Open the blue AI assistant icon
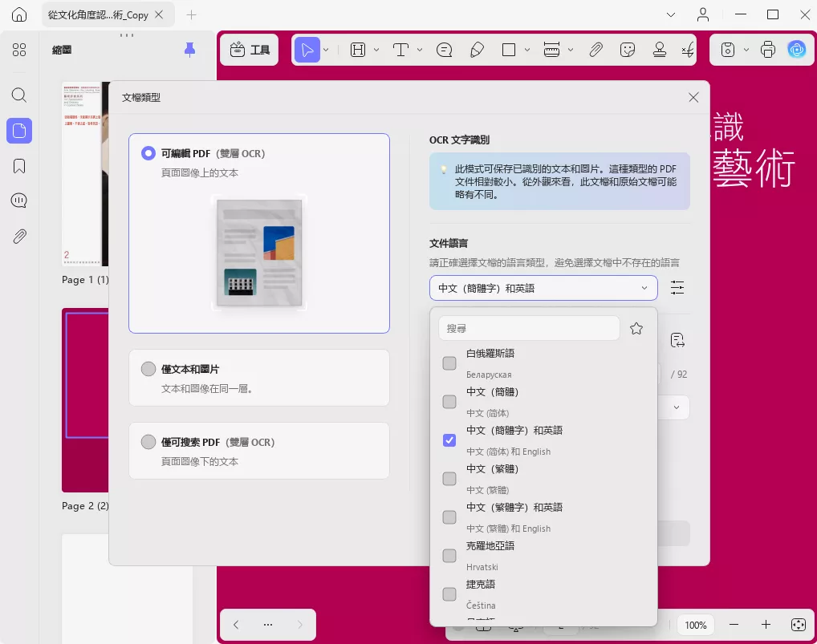This screenshot has height=644, width=817. pyautogui.click(x=796, y=49)
